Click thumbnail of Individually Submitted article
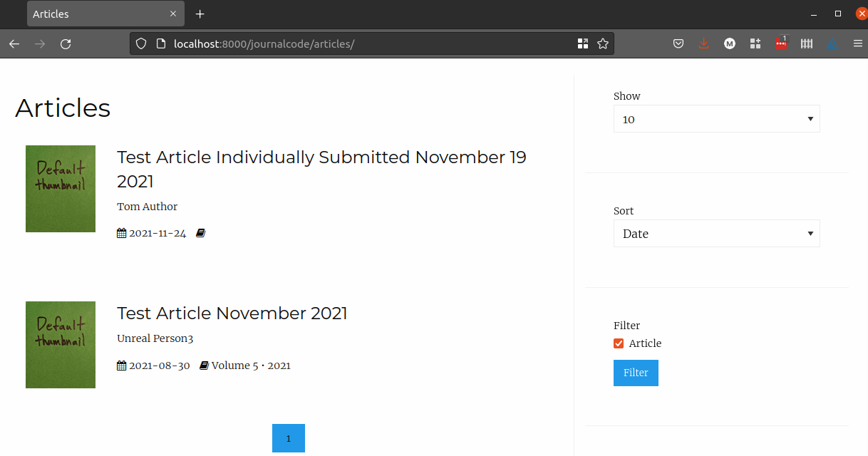 (61, 189)
